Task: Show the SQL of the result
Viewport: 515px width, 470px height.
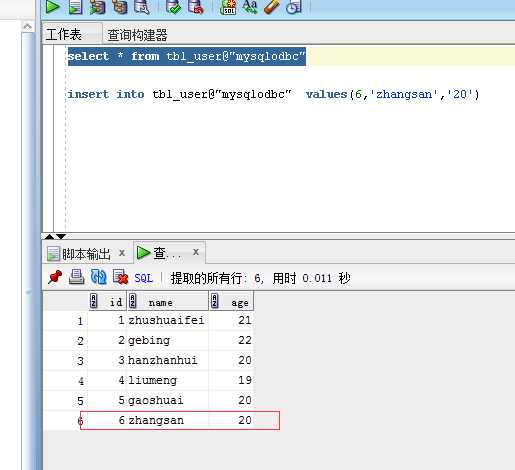Action: click(144, 278)
